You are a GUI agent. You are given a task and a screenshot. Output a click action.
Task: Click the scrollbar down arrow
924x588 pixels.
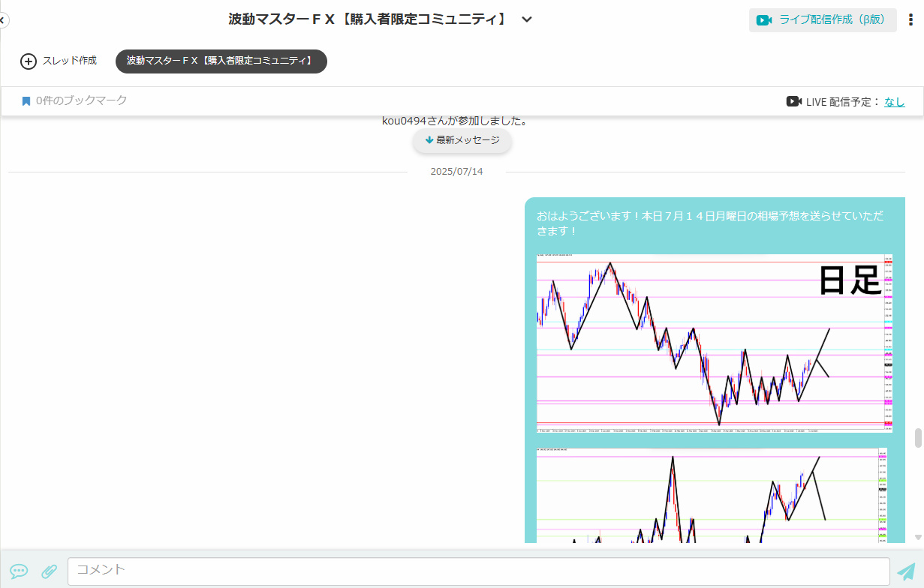pyautogui.click(x=918, y=538)
